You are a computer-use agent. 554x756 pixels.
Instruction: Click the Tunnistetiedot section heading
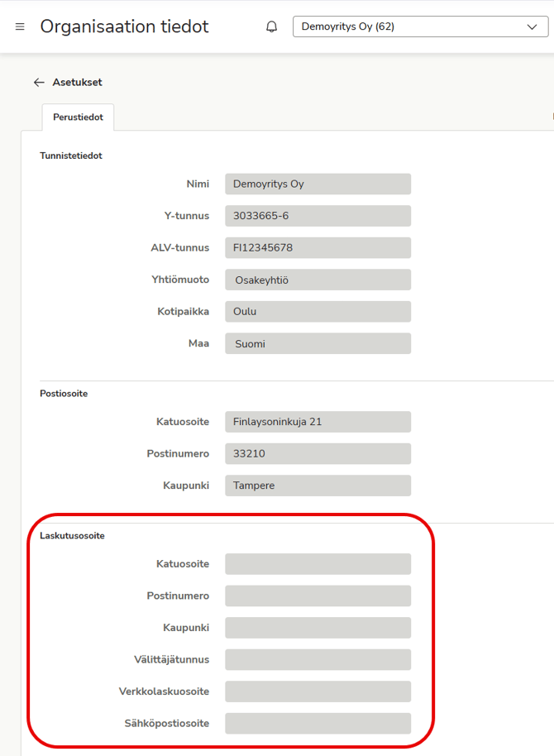click(71, 156)
